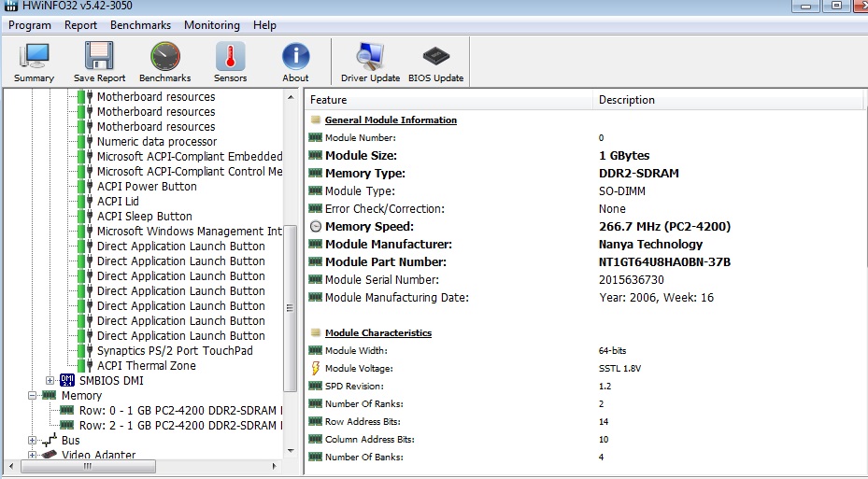
Task: Click the Number Of Banks row icon
Action: (316, 457)
